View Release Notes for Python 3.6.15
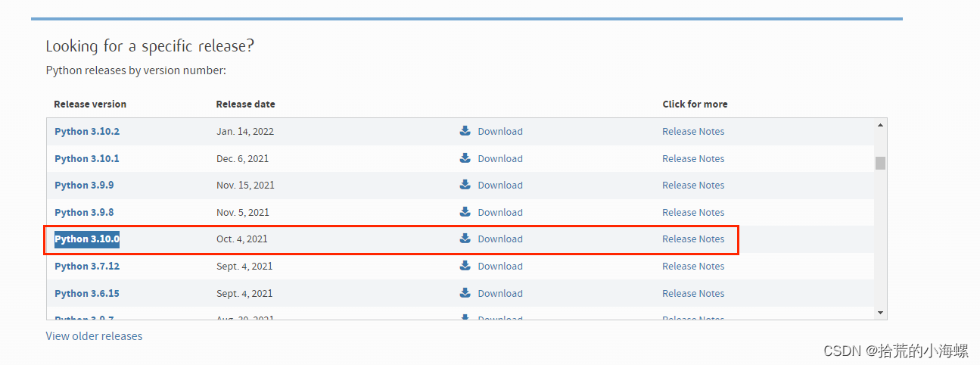This screenshot has height=365, width=980. [x=693, y=293]
